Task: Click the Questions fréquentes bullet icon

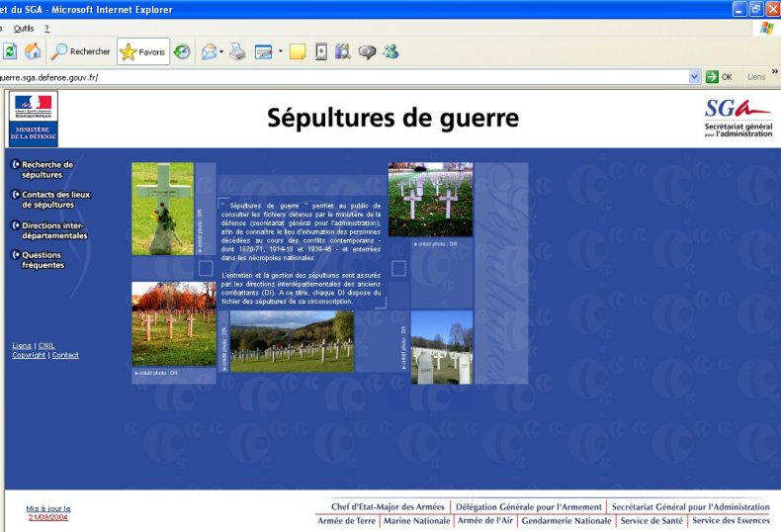Action: click(x=16, y=254)
